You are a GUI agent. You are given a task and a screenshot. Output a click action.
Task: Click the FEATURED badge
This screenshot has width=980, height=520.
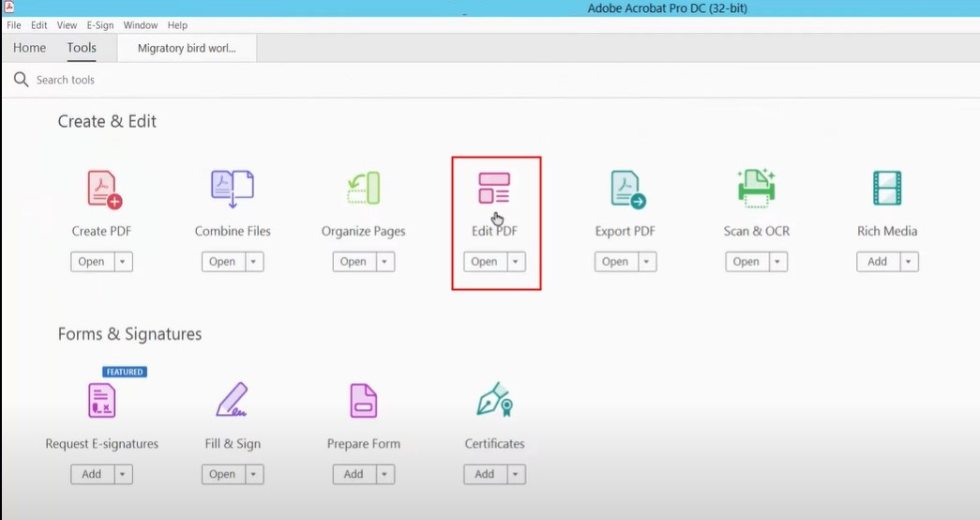(x=125, y=372)
